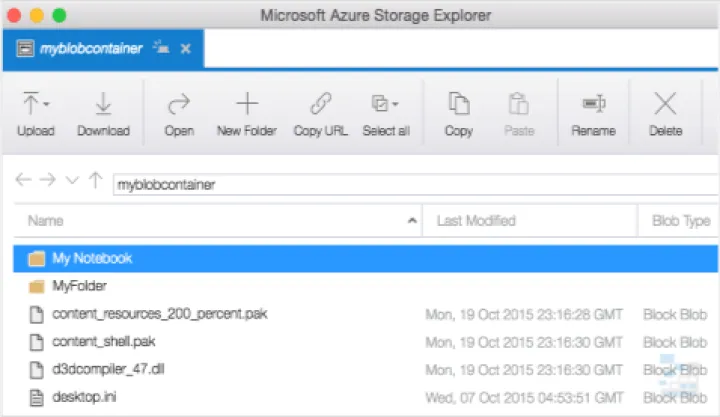This screenshot has width=720, height=417.
Task: Click the myblobcontainer path address field
Action: coord(400,184)
